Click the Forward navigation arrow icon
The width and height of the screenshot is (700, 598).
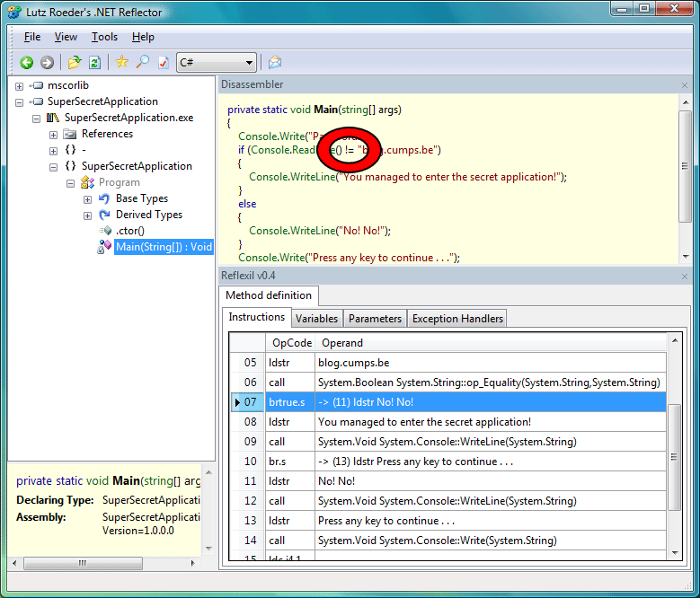[x=47, y=63]
